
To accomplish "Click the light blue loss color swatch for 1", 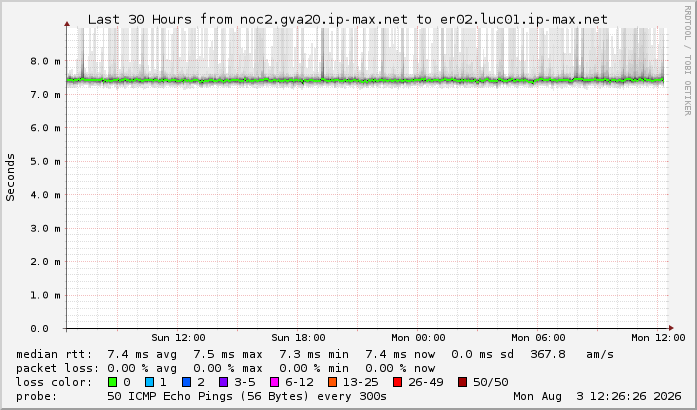I will (x=149, y=382).
